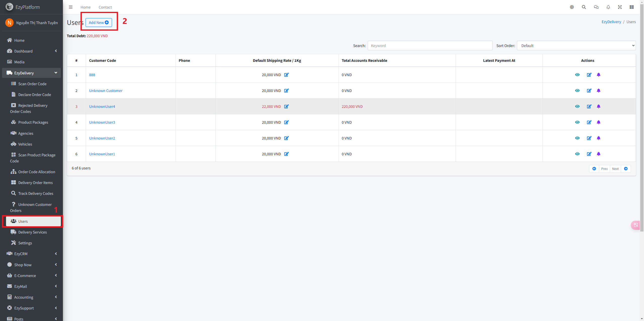Go to last page arrow icon
This screenshot has height=321, width=644.
click(626, 169)
